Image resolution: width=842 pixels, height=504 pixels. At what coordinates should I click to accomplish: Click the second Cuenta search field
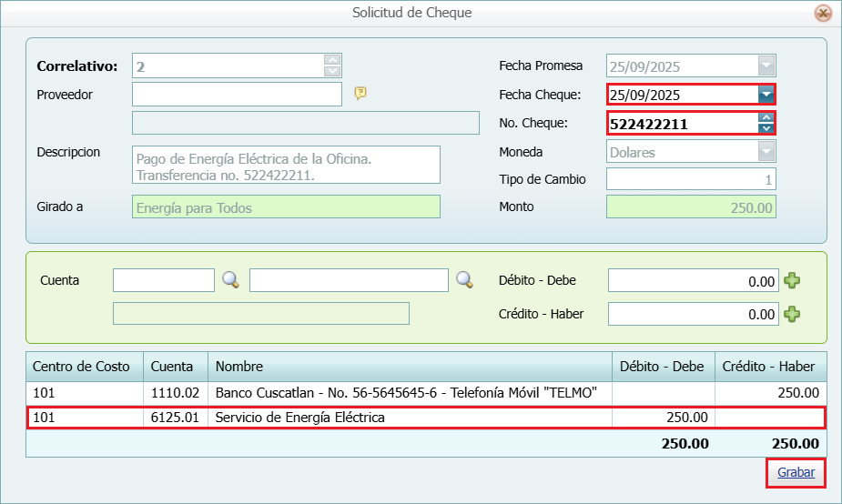pos(349,280)
